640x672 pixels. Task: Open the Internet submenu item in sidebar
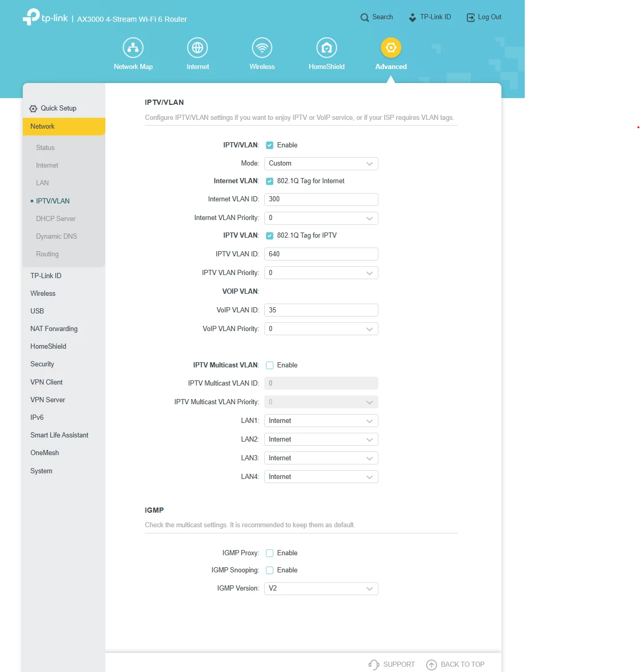pos(47,166)
